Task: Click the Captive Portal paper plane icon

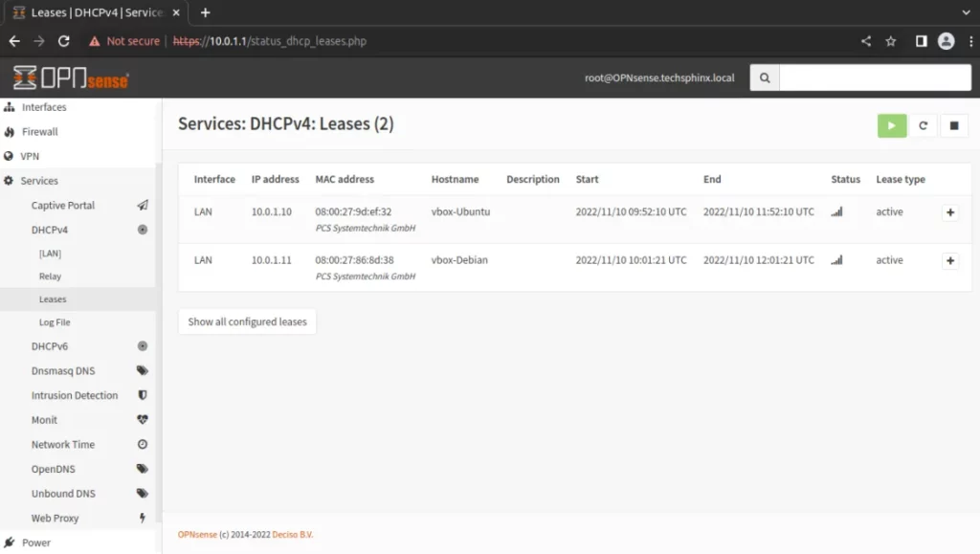Action: coord(143,205)
